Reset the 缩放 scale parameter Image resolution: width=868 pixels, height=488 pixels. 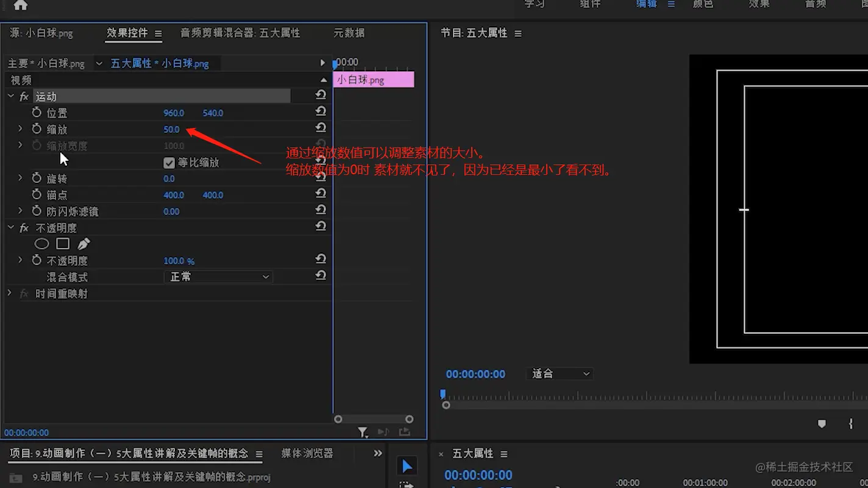click(321, 128)
